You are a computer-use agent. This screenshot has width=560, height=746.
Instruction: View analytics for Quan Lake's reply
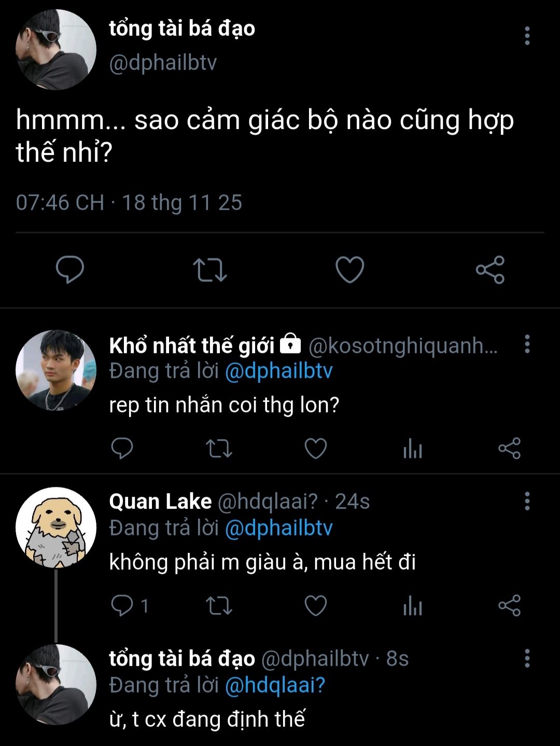point(413,605)
